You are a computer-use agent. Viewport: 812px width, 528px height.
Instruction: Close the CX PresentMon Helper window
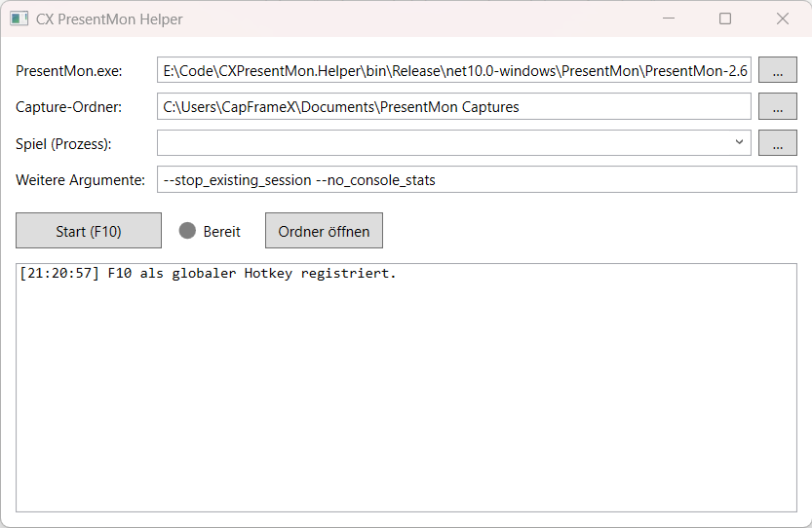coord(783,19)
